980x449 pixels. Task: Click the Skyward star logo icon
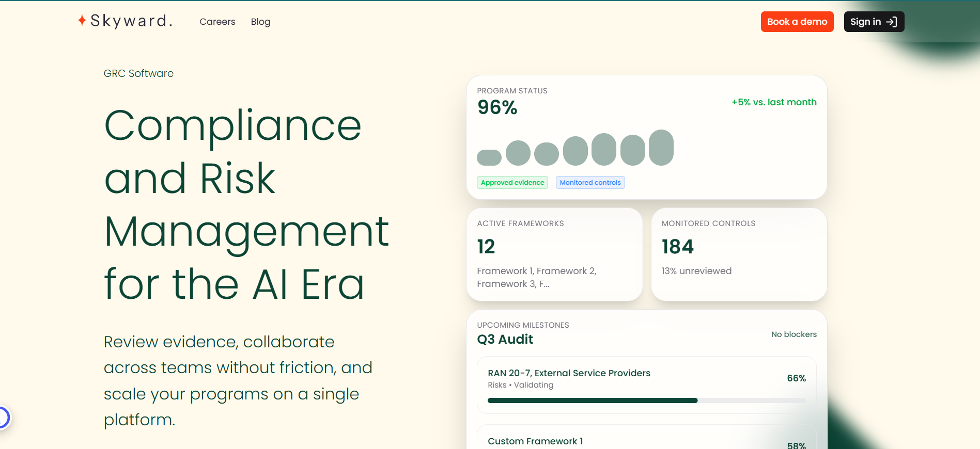82,20
